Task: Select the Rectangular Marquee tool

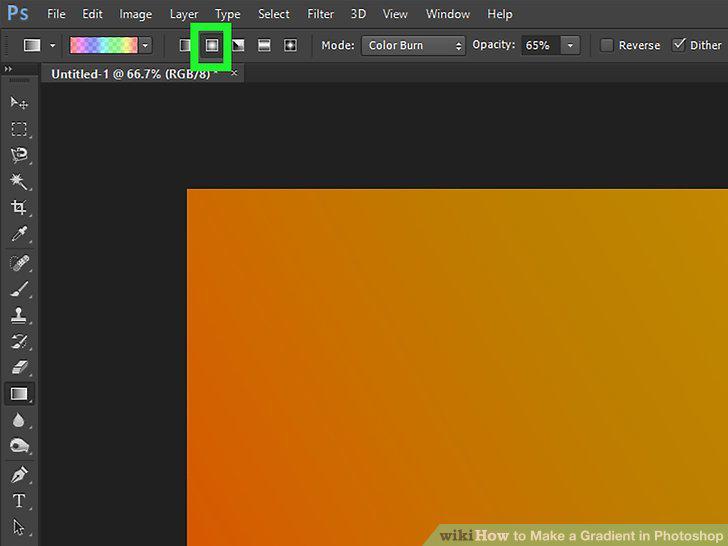Action: [x=19, y=129]
